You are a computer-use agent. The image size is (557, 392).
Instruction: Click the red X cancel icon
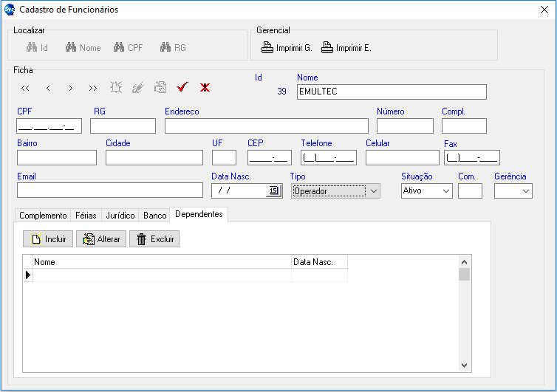tap(205, 88)
